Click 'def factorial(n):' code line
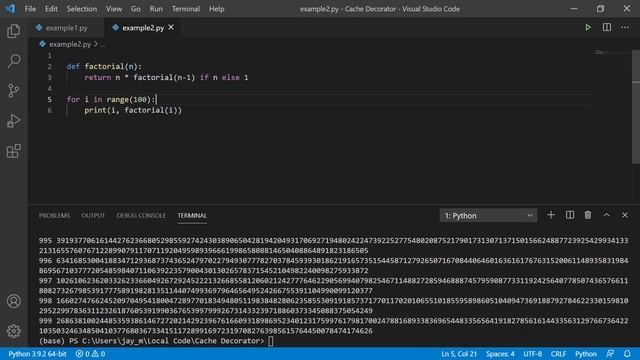Screen dimensions: 640x360 pyautogui.click(x=104, y=66)
